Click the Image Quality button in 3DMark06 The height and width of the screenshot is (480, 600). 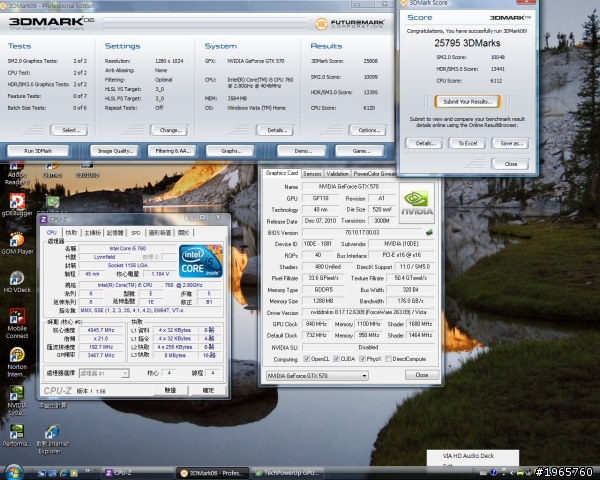(x=115, y=151)
